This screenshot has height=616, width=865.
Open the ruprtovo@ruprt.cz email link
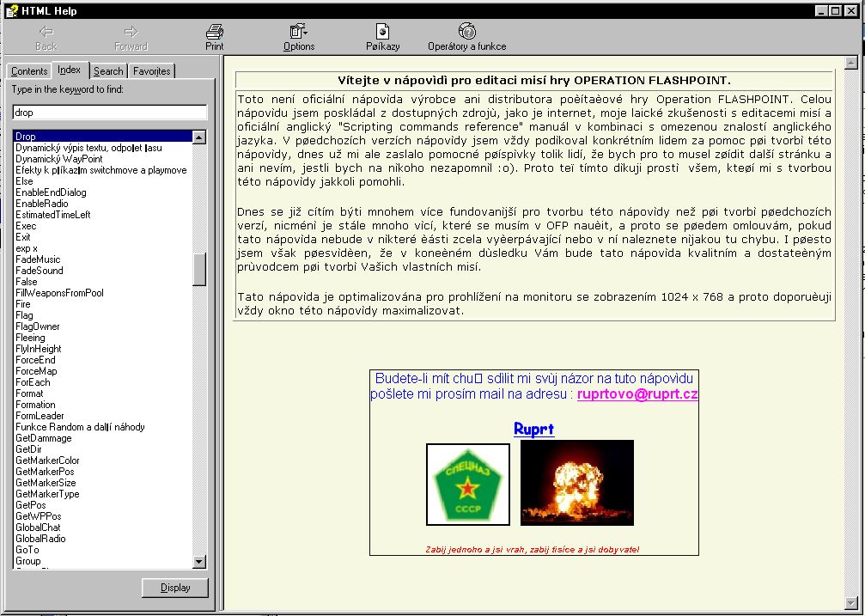coord(637,394)
